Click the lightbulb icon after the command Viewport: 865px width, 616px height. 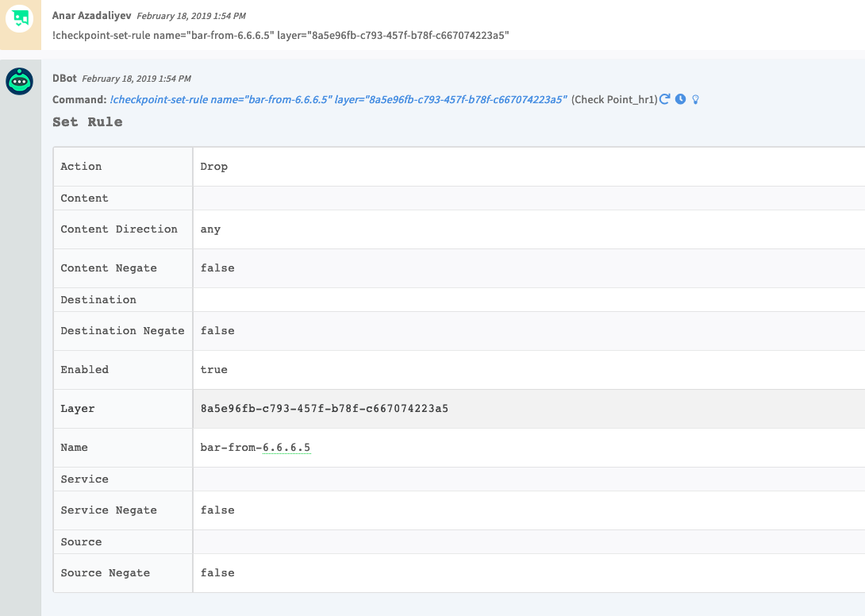(x=695, y=98)
